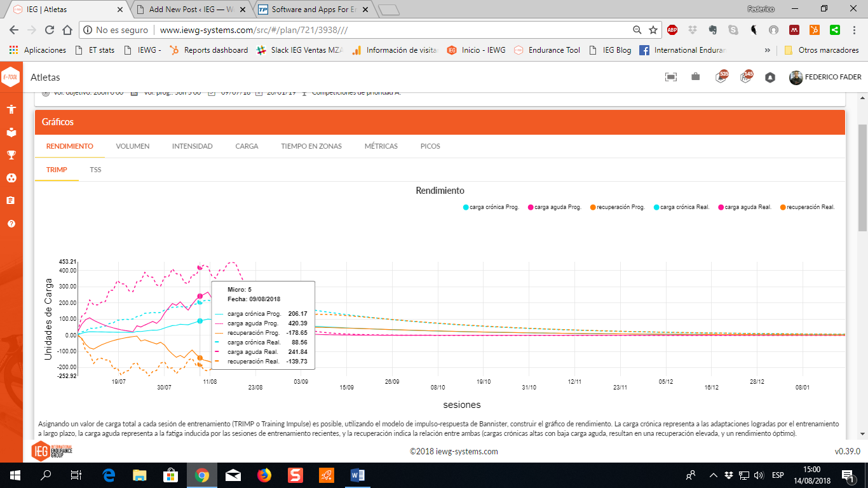This screenshot has width=868, height=488.
Task: Open the 'Reports dashboard' bookmark
Action: coord(209,50)
